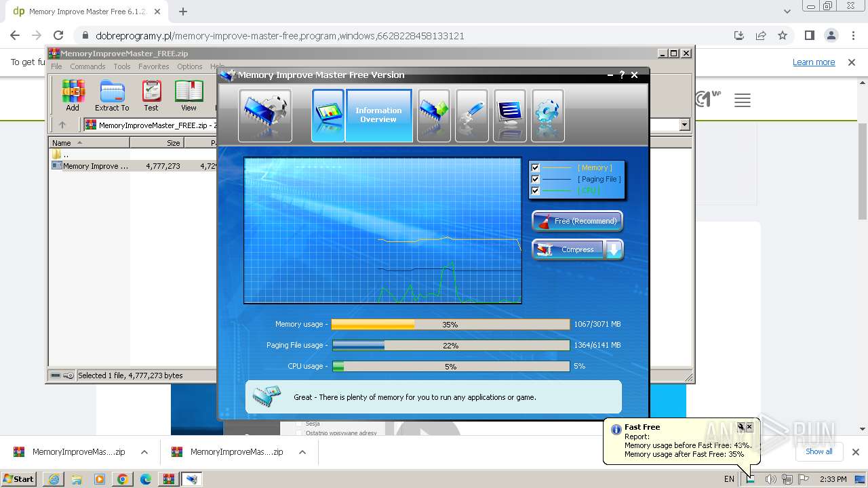
Task: Open the memory chip with gear home icon
Action: click(265, 116)
